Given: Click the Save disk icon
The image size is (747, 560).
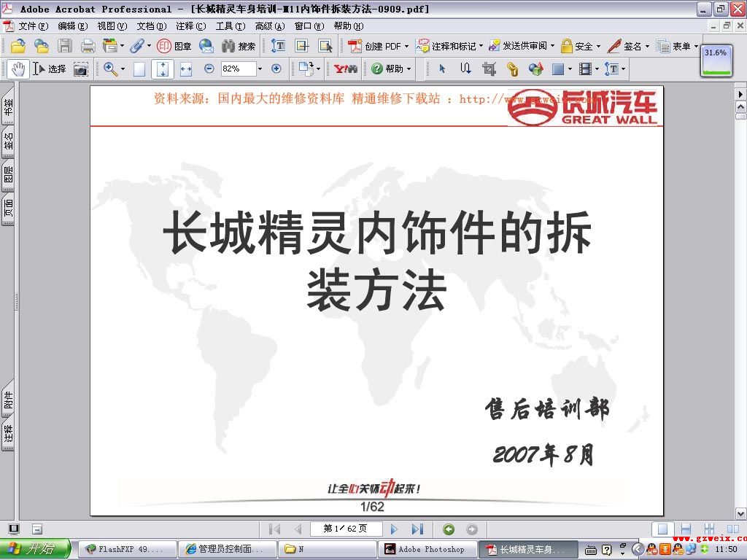Looking at the screenshot, I should pos(65,46).
